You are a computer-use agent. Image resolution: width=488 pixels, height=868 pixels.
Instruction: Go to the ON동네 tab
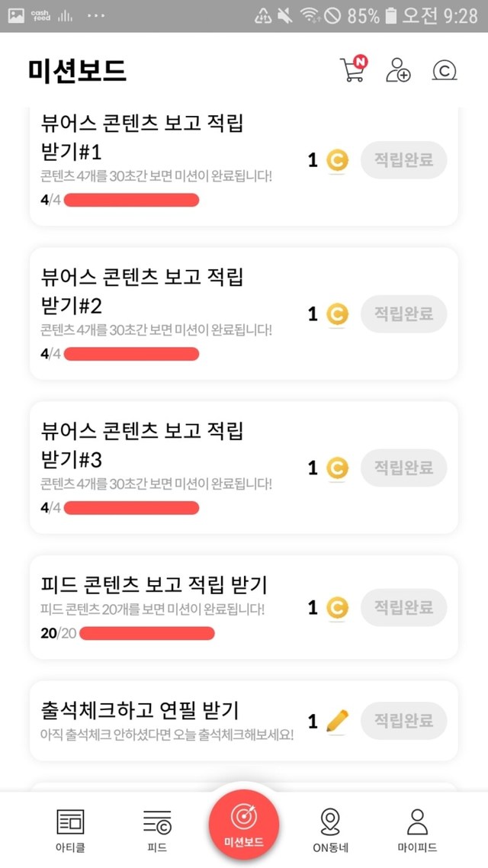click(x=329, y=829)
